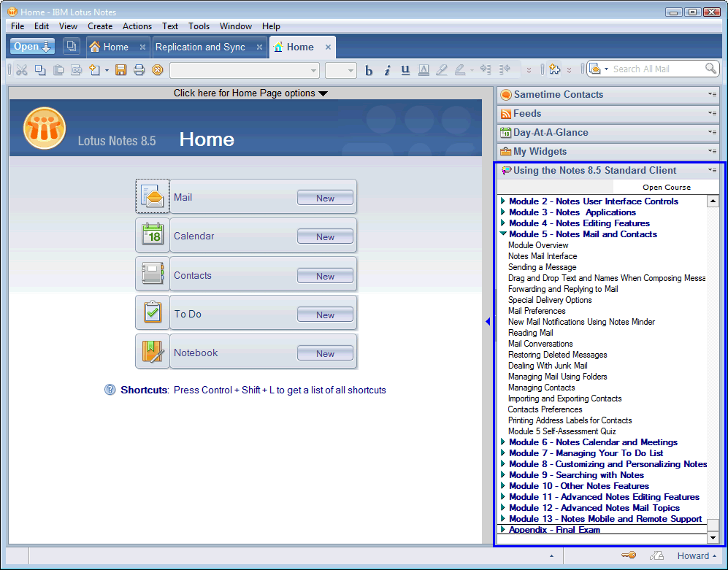Open Sametime Contacts panel menu
Screen dimensions: 728x570
712,94
